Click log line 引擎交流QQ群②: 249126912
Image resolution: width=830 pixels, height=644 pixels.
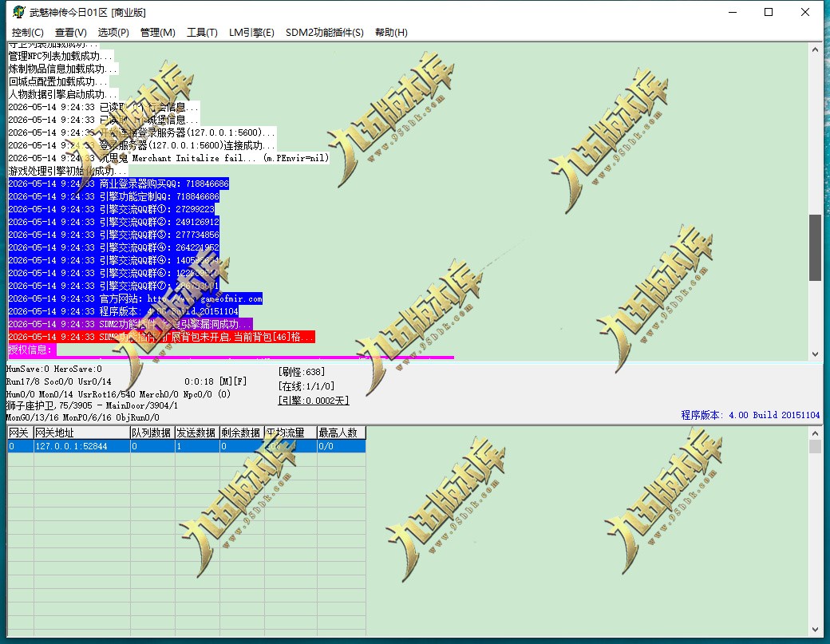pyautogui.click(x=114, y=222)
